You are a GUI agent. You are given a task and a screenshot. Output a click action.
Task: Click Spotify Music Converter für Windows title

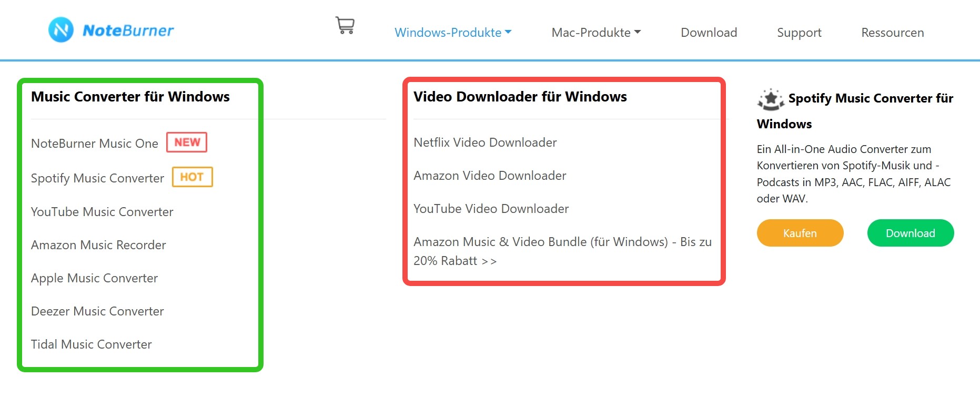pos(855,111)
